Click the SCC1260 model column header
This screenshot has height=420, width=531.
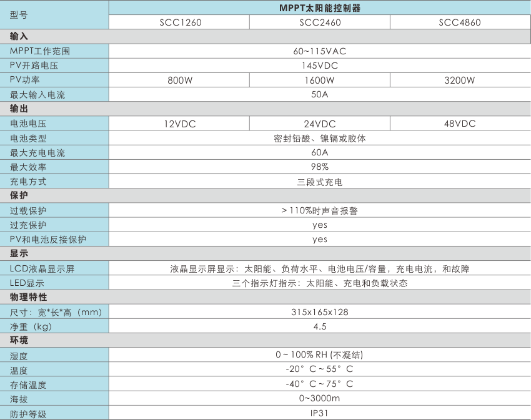[x=179, y=22]
